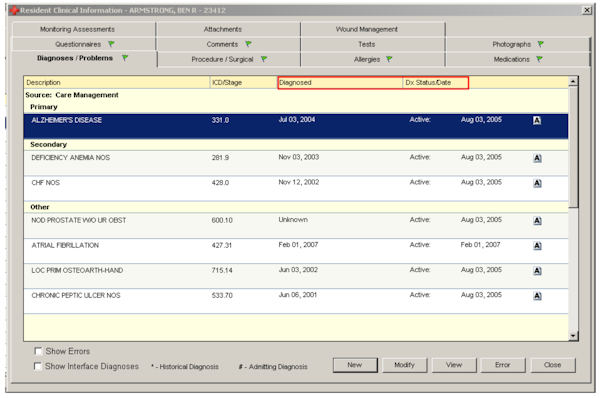Click diagnosed date Nov 12, 2002
Image resolution: width=600 pixels, height=398 pixels.
tap(298, 182)
